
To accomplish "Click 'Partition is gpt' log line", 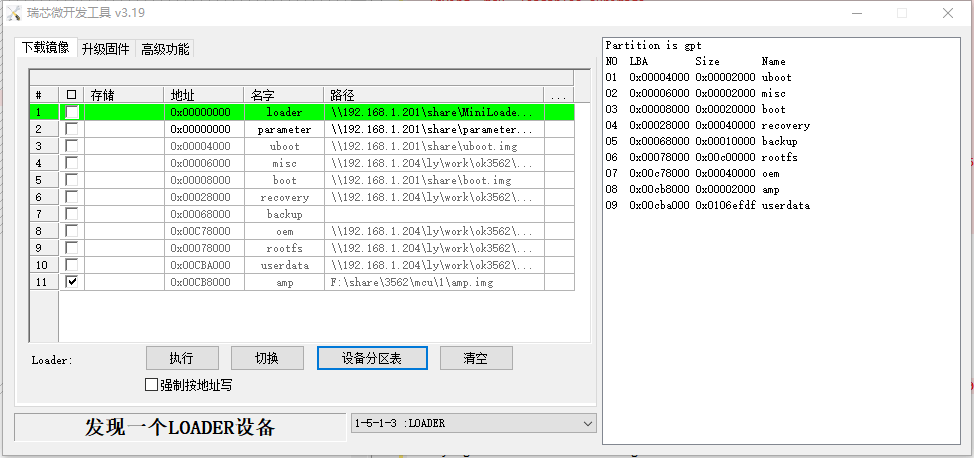I will click(653, 45).
